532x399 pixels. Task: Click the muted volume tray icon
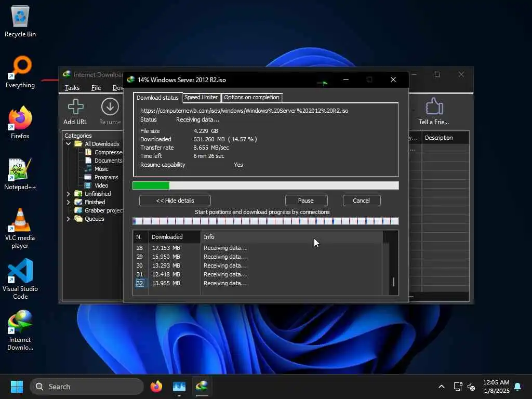(x=471, y=387)
